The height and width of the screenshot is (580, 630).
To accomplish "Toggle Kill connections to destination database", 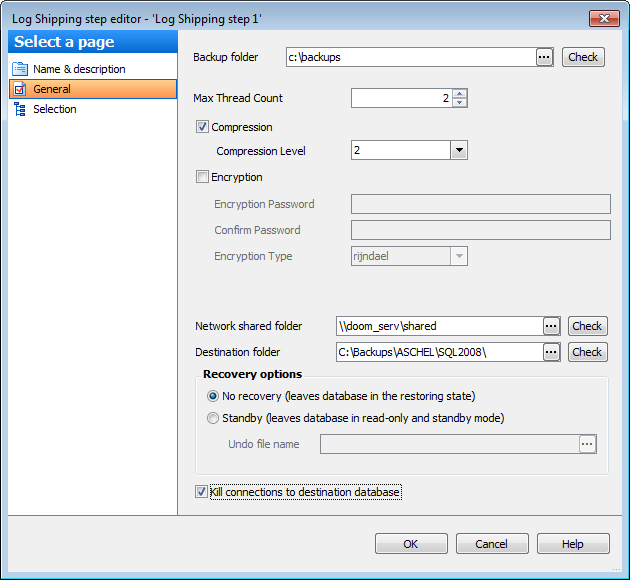I will click(201, 492).
